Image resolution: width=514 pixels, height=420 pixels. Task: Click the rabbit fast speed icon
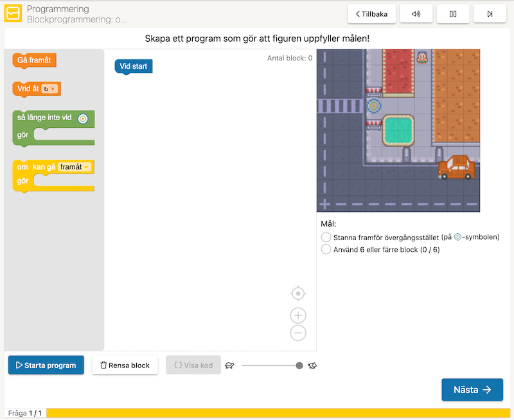(312, 365)
